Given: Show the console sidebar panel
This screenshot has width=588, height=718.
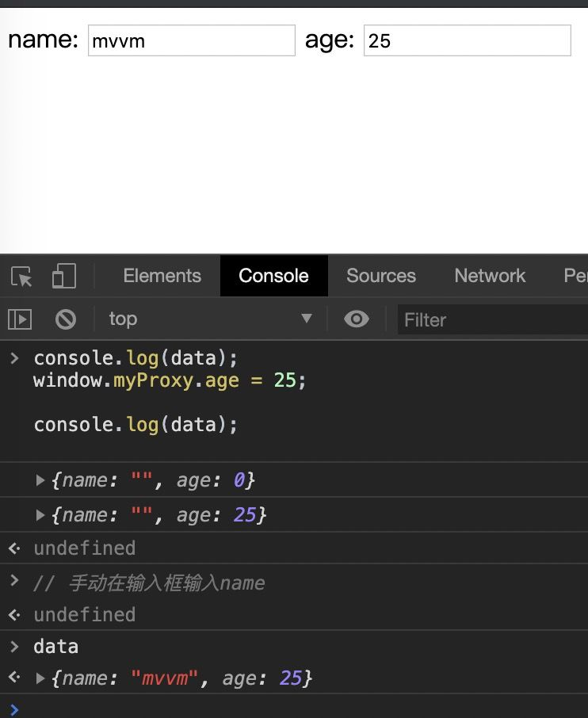Looking at the screenshot, I should click(x=20, y=319).
